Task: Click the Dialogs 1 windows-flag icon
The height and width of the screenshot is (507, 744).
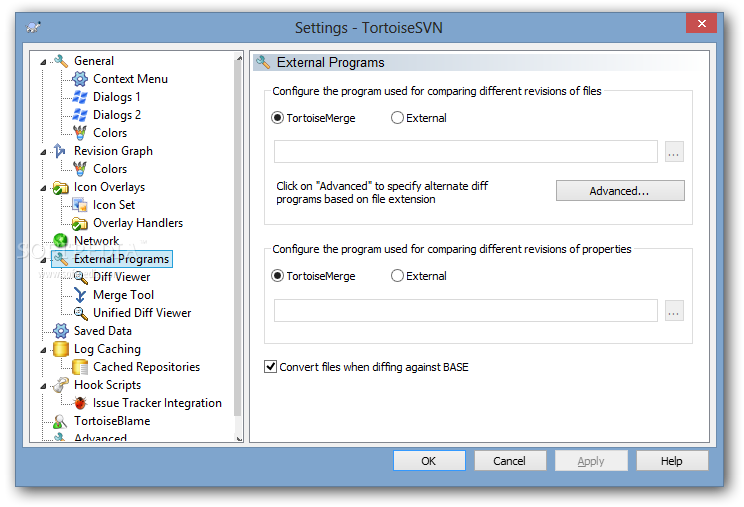Action: tap(80, 97)
